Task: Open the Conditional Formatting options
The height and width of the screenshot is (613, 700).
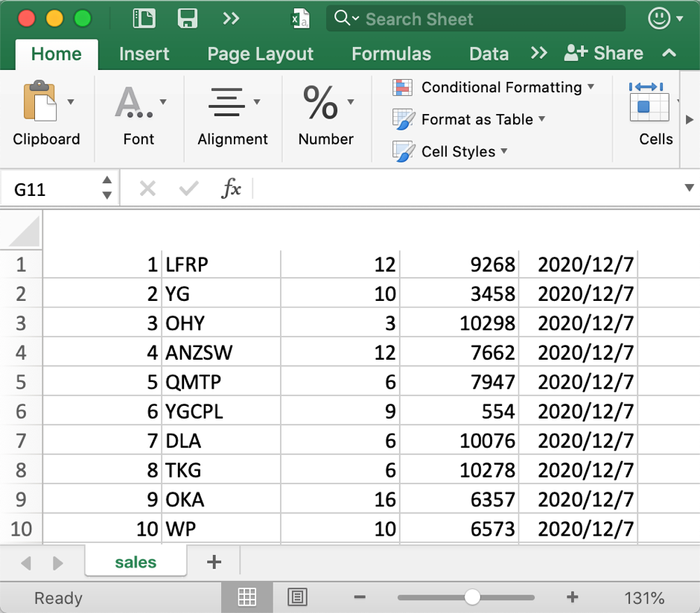Action: (x=494, y=87)
